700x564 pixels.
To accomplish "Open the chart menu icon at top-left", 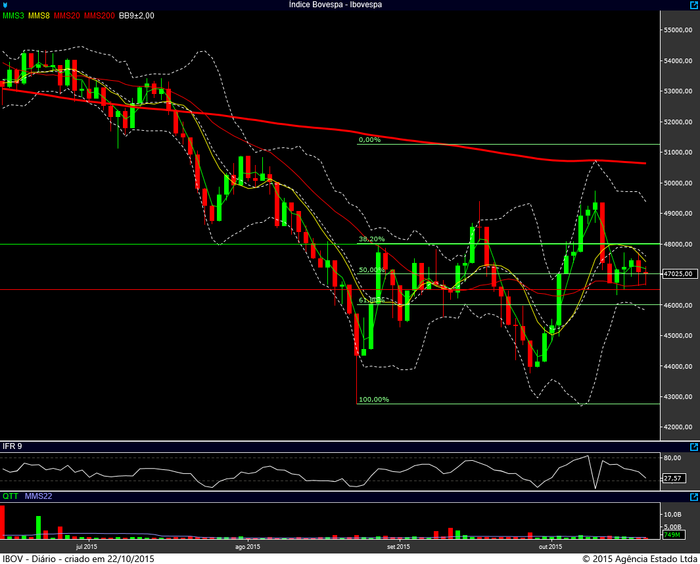I will coord(5,5).
